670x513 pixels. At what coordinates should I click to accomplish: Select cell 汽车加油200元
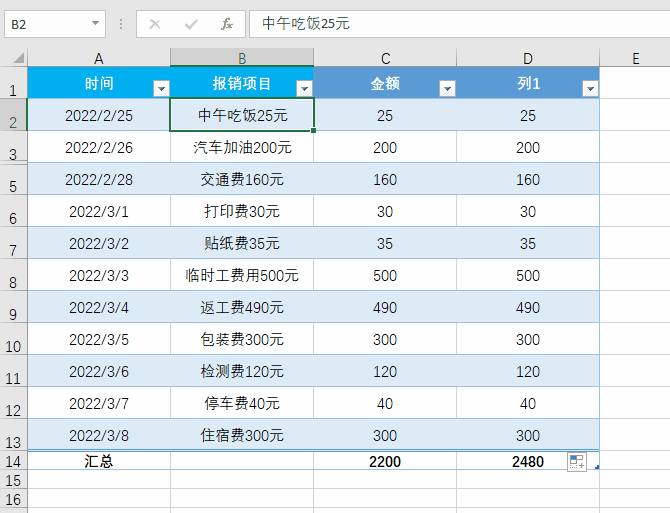[x=242, y=147]
